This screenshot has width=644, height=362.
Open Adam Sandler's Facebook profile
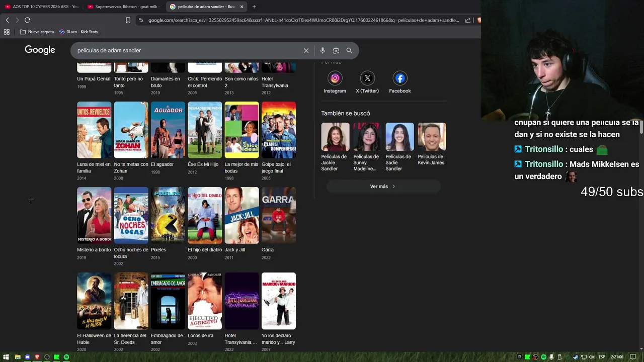point(400,82)
